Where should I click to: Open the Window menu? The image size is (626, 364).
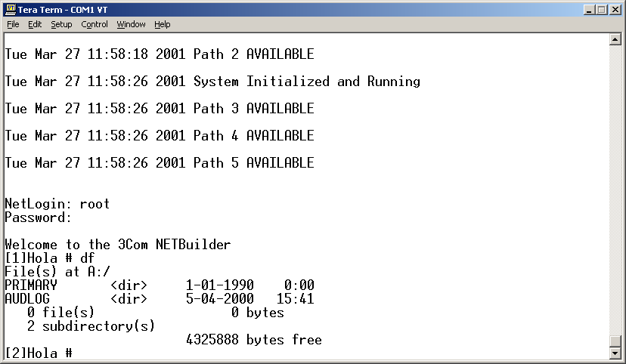[131, 24]
